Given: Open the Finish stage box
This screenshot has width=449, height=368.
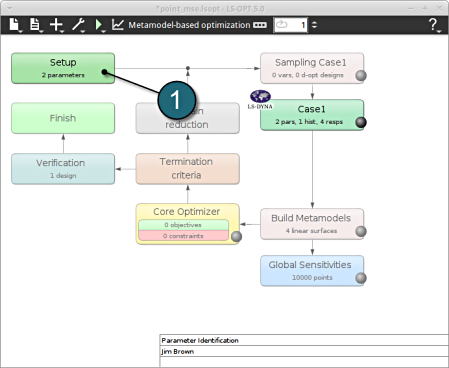Looking at the screenshot, I should (63, 118).
